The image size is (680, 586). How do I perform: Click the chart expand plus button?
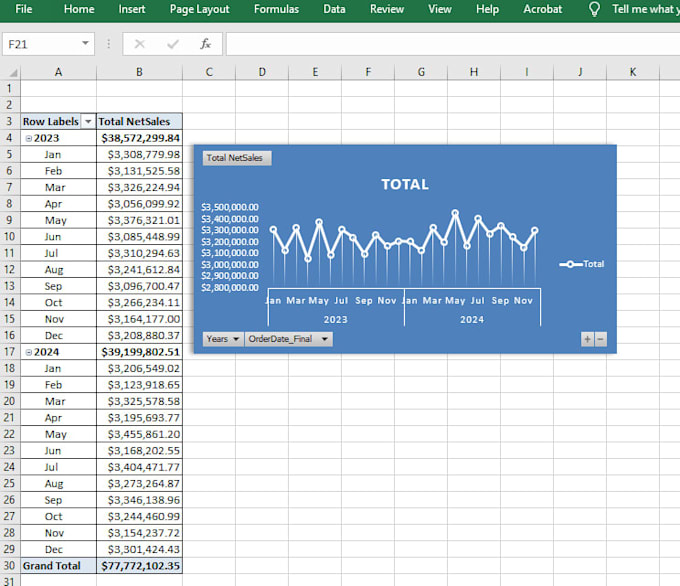pyautogui.click(x=587, y=339)
